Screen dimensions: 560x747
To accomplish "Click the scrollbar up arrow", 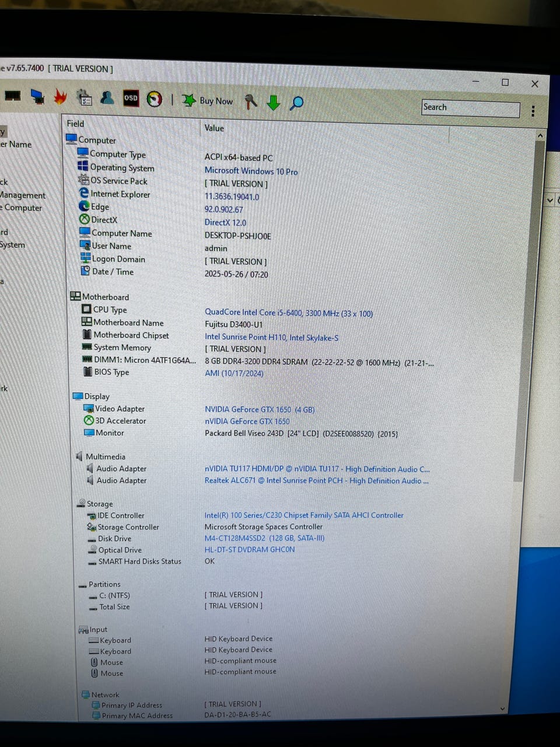I will click(540, 135).
